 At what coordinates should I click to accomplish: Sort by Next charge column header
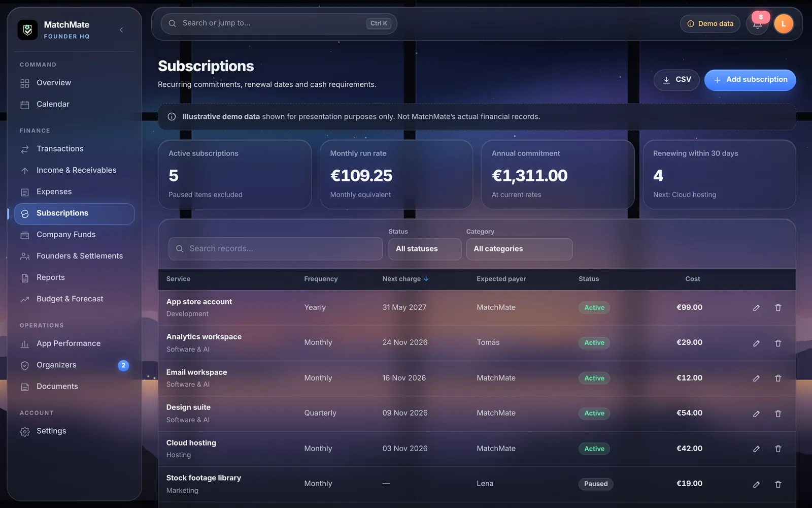pyautogui.click(x=405, y=279)
